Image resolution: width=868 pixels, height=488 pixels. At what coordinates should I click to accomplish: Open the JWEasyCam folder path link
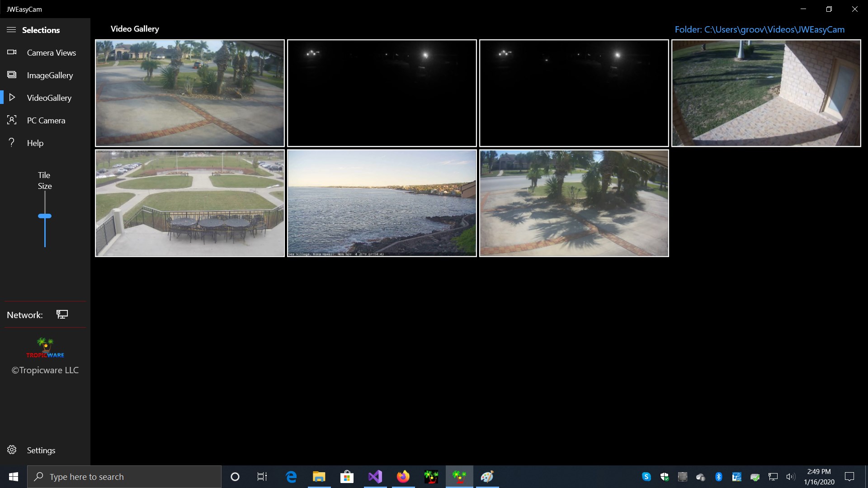pos(759,29)
